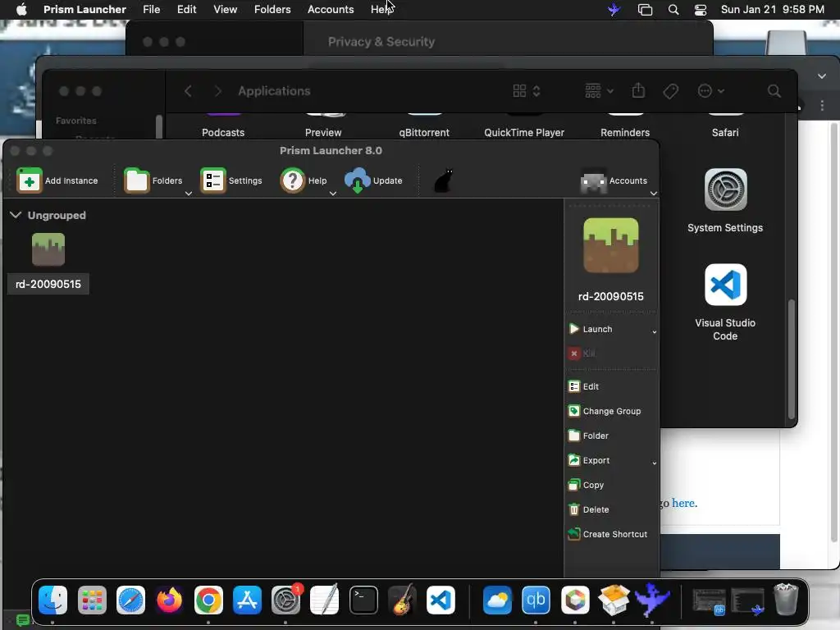This screenshot has height=630, width=840.
Task: Click Safari label in Finder window
Action: [725, 132]
